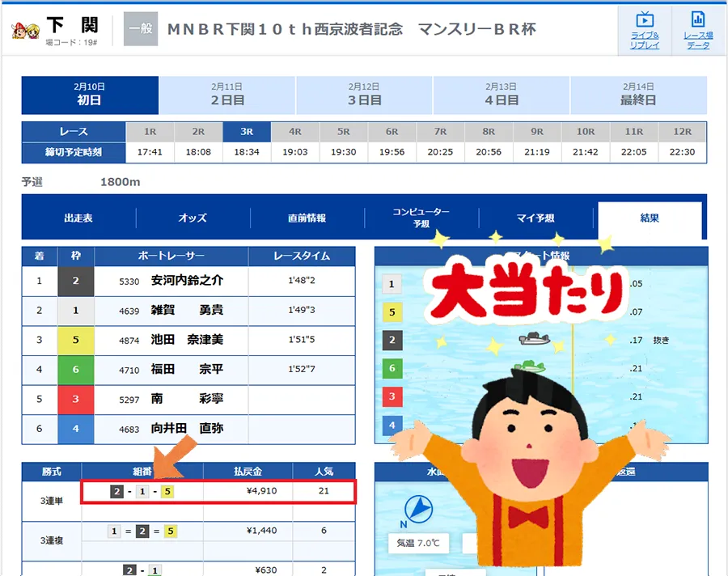Switch to the 出走表 tab
Screen dimensions: 728x576
[78, 218]
